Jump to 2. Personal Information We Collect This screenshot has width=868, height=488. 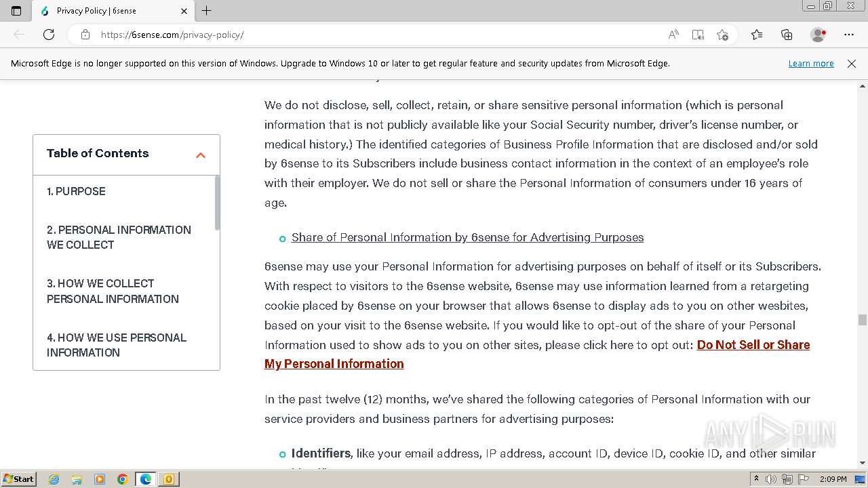[x=119, y=237]
